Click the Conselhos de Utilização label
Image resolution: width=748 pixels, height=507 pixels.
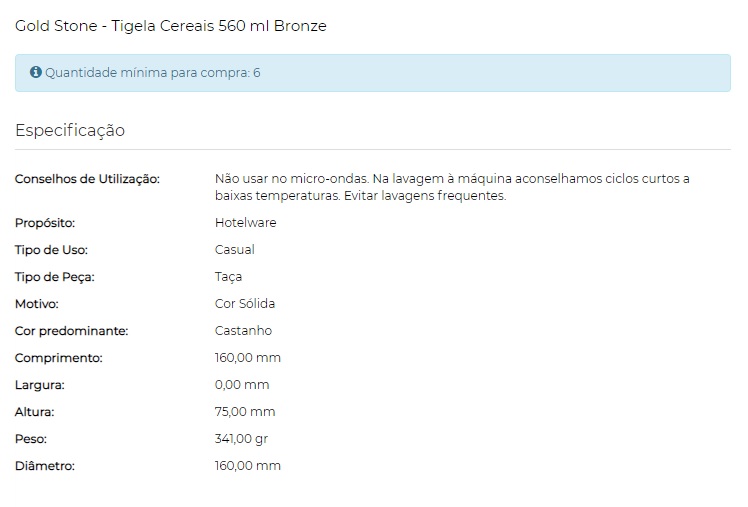87,179
